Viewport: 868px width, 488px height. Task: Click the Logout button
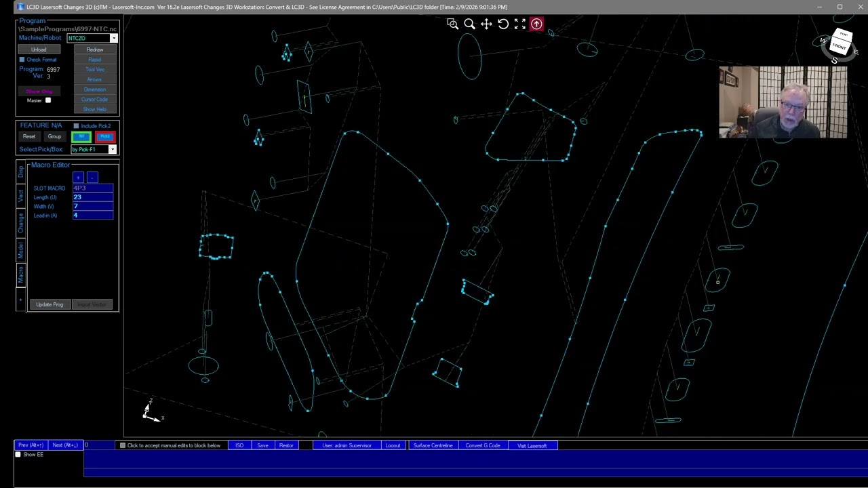click(x=393, y=445)
